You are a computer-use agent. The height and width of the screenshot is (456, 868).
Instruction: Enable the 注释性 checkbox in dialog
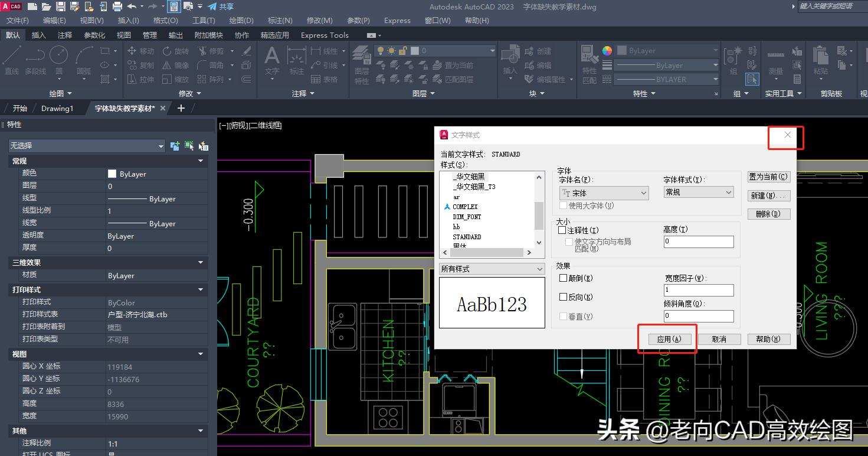point(562,230)
